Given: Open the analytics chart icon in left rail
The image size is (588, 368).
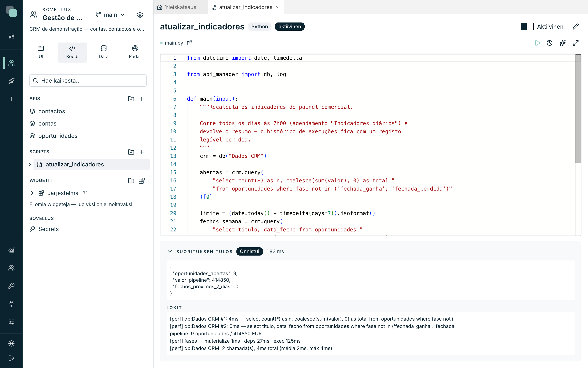Looking at the screenshot, I should point(11,250).
